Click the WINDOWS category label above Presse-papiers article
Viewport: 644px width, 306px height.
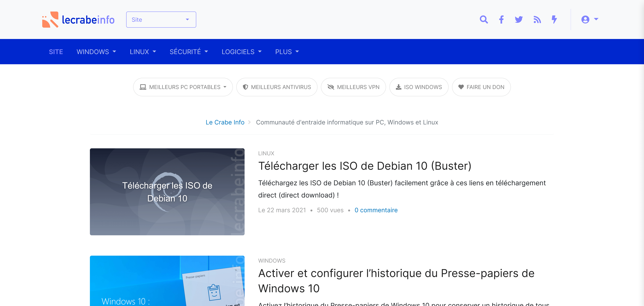tap(272, 261)
